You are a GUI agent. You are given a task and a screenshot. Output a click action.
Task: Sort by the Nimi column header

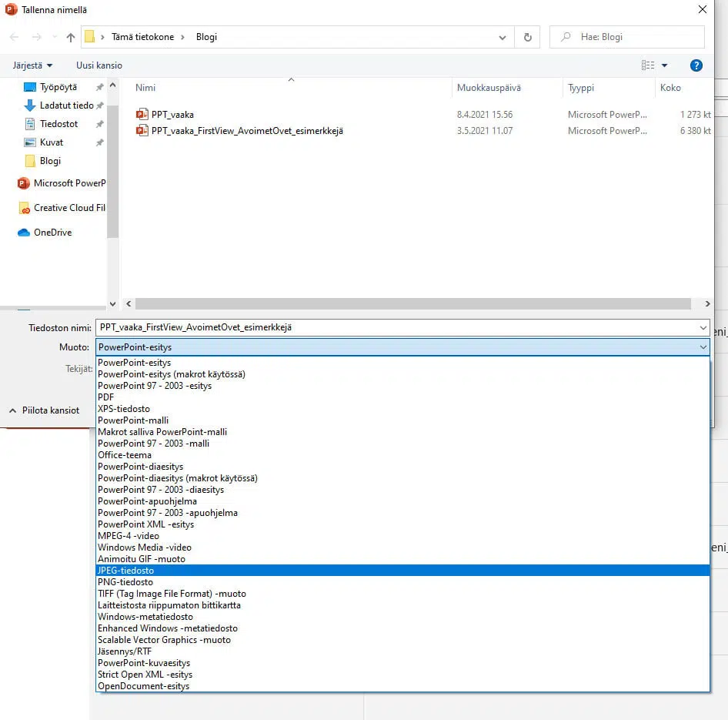click(145, 88)
